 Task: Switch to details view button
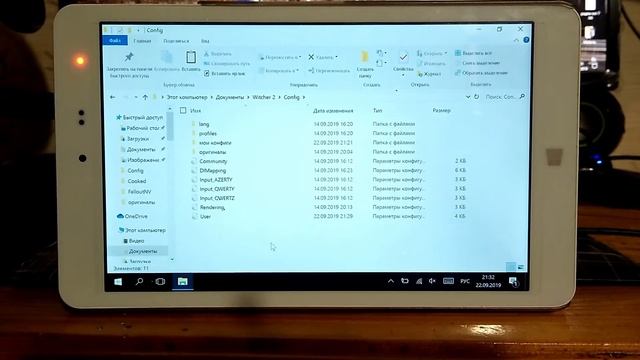(510, 267)
